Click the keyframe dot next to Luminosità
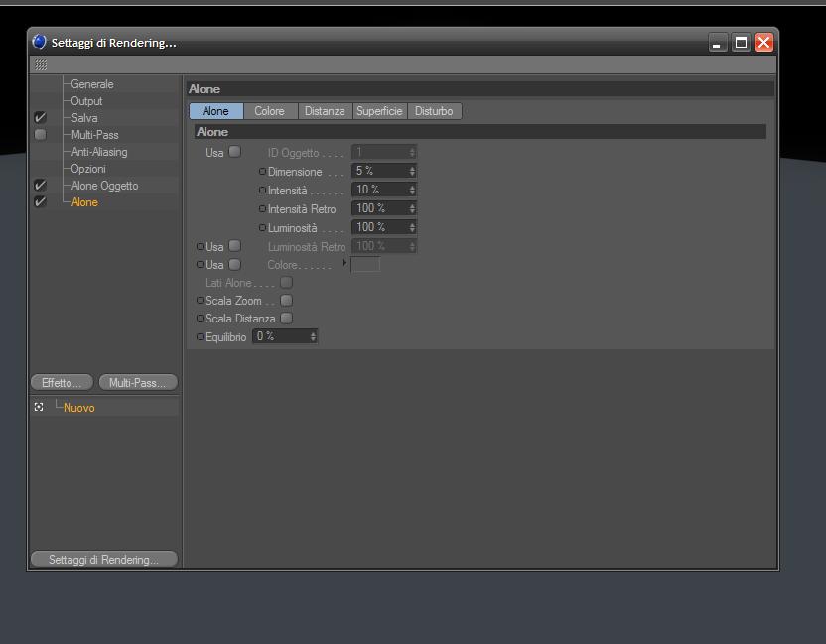826x644 pixels. [262, 228]
